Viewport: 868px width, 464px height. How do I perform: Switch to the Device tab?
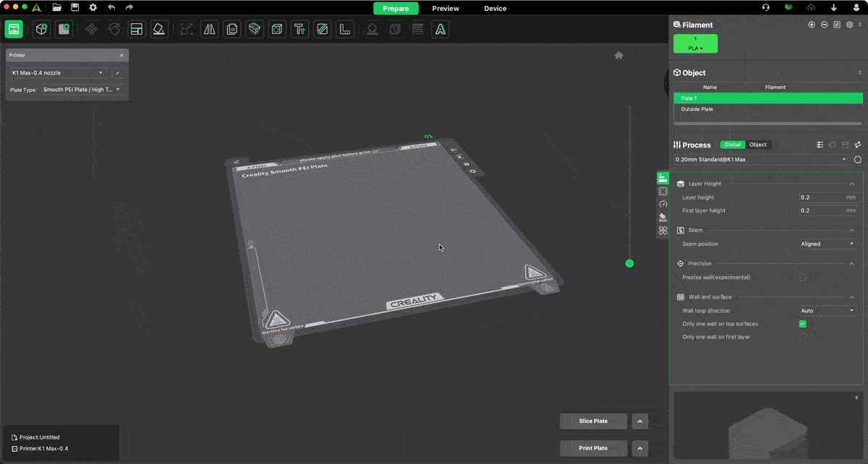[495, 9]
